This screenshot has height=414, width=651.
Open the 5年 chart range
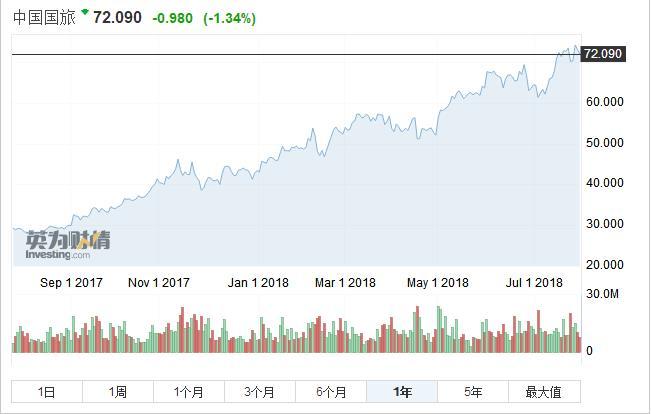click(473, 392)
